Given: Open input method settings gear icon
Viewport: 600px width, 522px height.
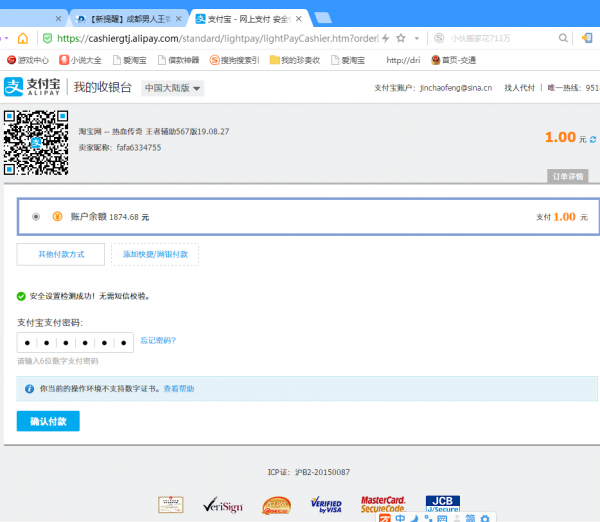Looking at the screenshot, I should [x=485, y=519].
